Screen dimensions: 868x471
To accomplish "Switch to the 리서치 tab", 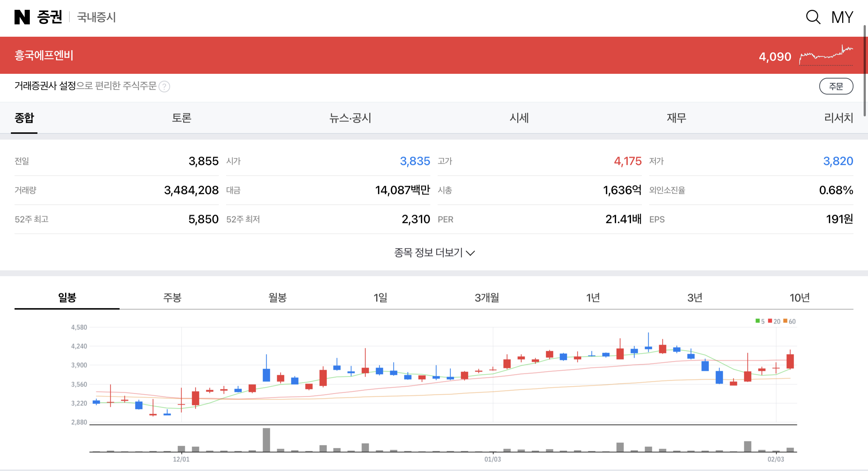I will coord(839,118).
